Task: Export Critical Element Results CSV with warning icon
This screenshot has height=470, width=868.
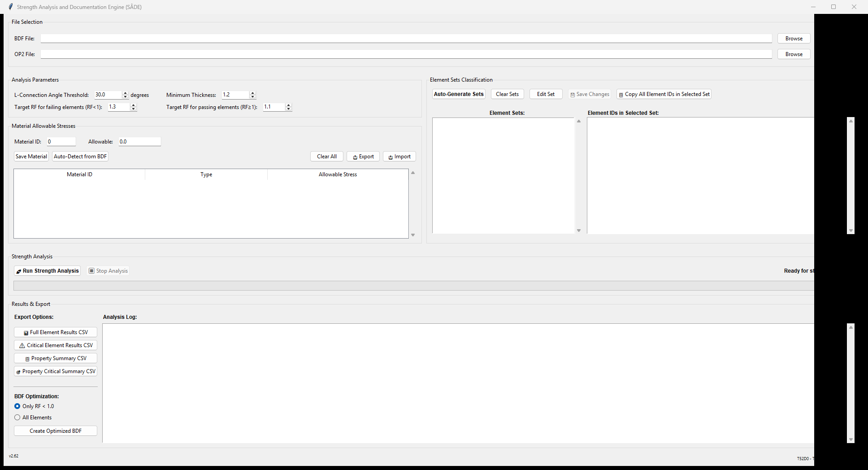Action: point(55,345)
